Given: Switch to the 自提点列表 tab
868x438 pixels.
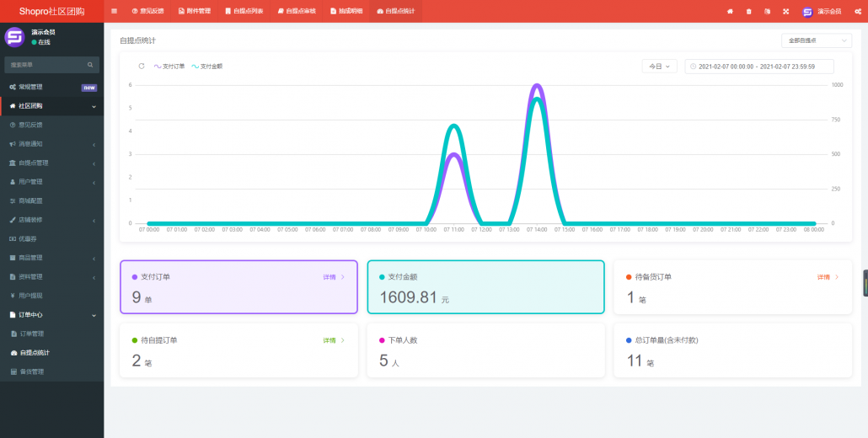Looking at the screenshot, I should 244,11.
